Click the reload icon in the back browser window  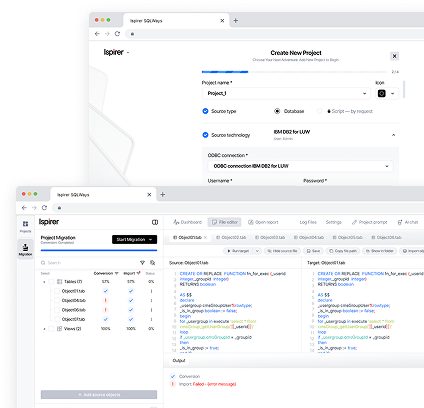point(117,34)
